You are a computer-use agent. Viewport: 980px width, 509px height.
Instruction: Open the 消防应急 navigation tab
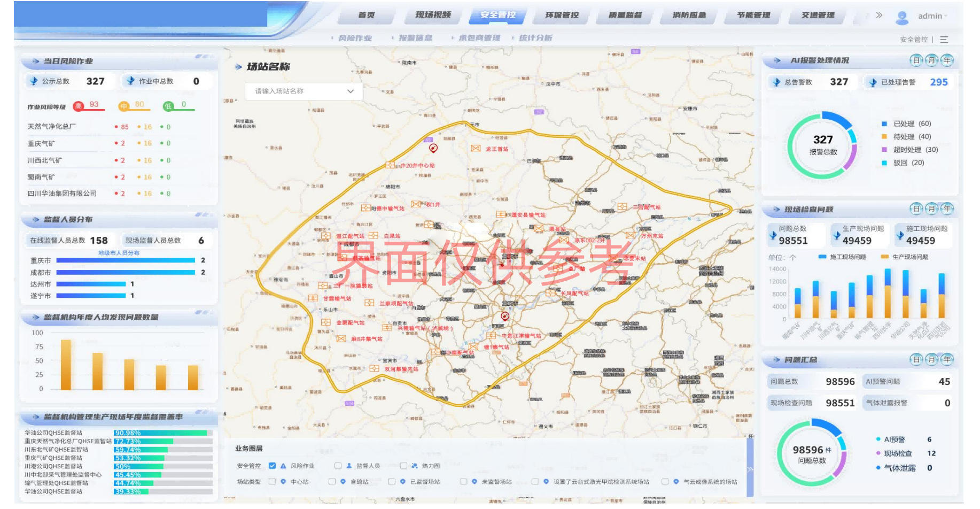[x=689, y=15]
